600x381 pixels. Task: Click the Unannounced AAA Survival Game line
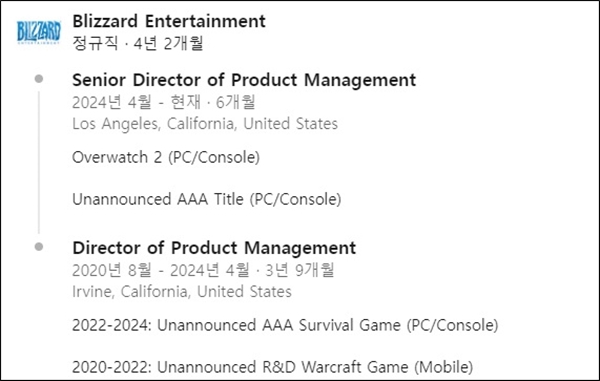285,325
